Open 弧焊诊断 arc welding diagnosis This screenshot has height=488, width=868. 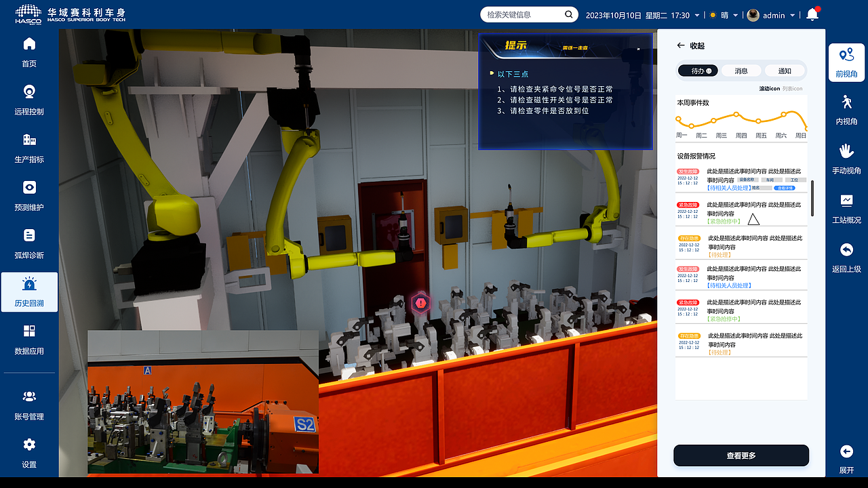coord(29,244)
